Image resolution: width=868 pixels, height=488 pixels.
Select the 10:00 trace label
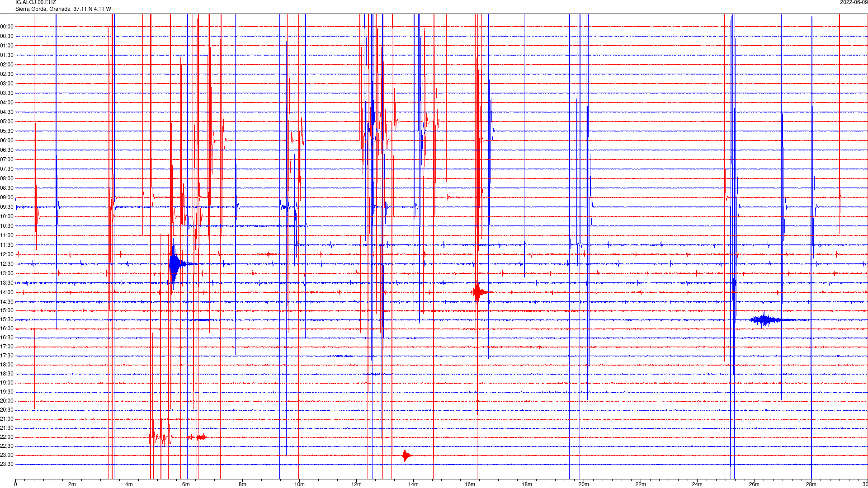click(7, 216)
